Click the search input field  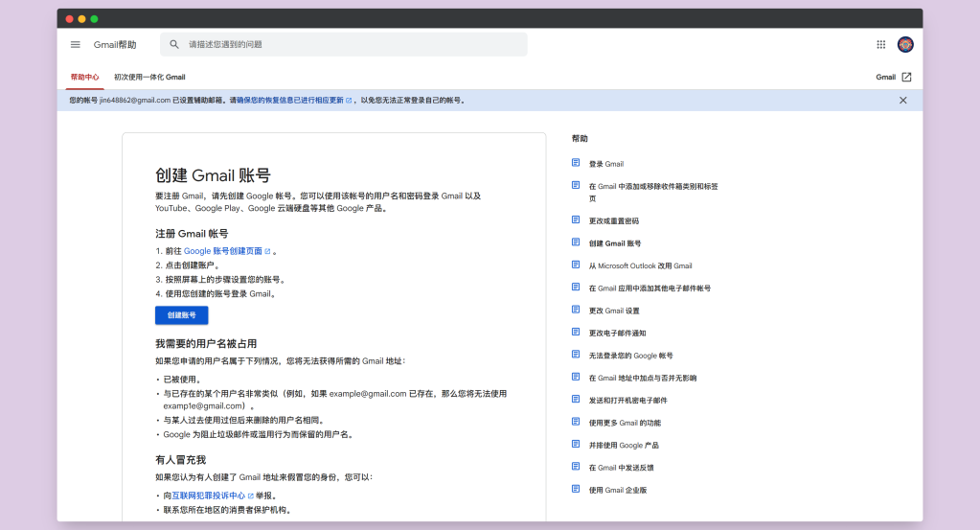point(344,44)
